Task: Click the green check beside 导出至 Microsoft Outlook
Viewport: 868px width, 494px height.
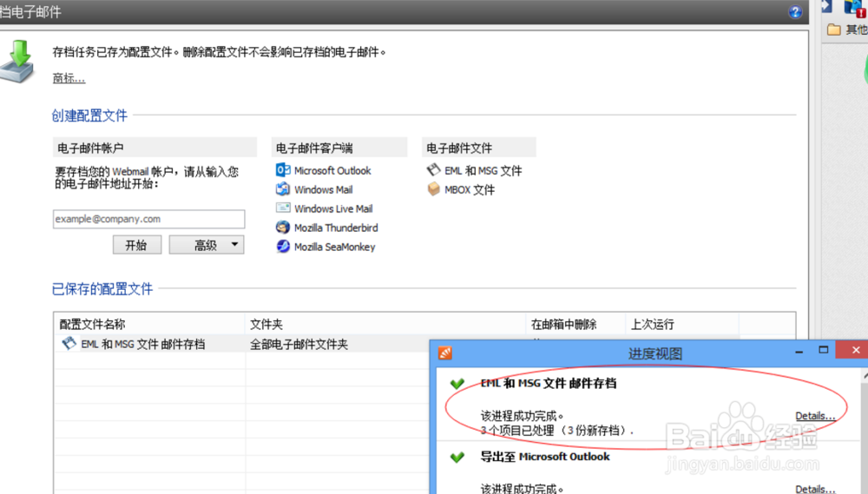Action: 457,457
